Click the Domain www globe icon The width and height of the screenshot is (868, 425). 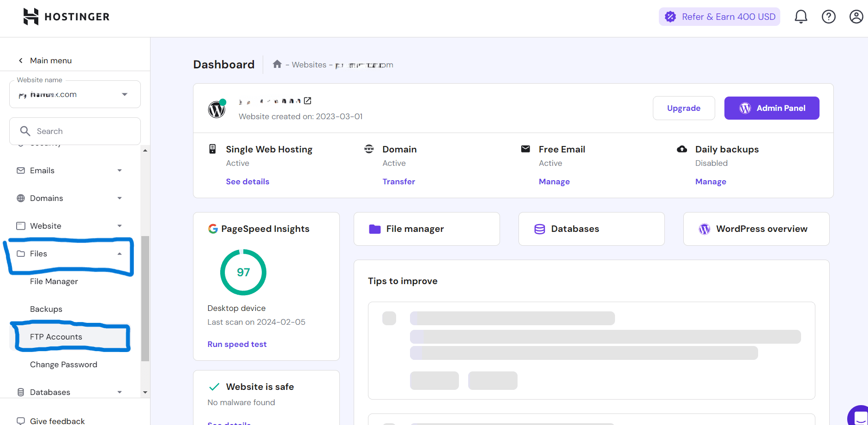(x=369, y=149)
